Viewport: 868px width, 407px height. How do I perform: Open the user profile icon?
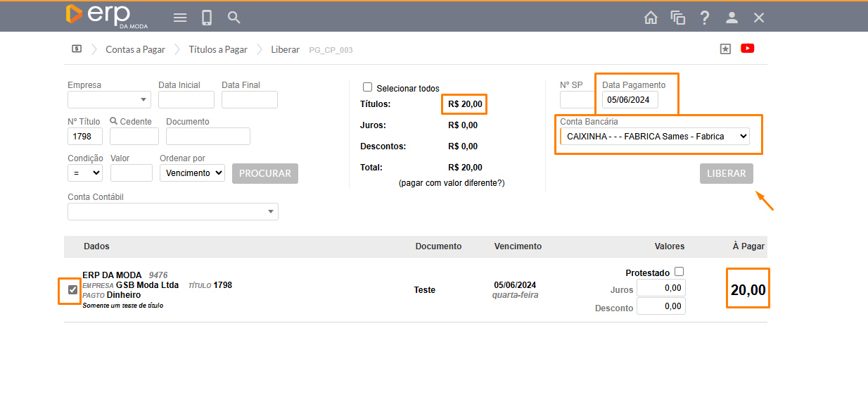pyautogui.click(x=732, y=18)
